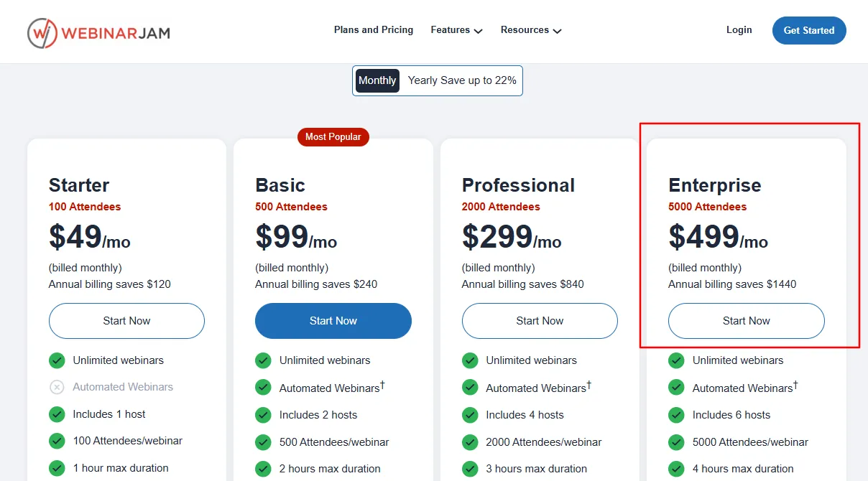868x481 pixels.
Task: Click Starter's greyed 'Automated Webinars' text
Action: [123, 387]
